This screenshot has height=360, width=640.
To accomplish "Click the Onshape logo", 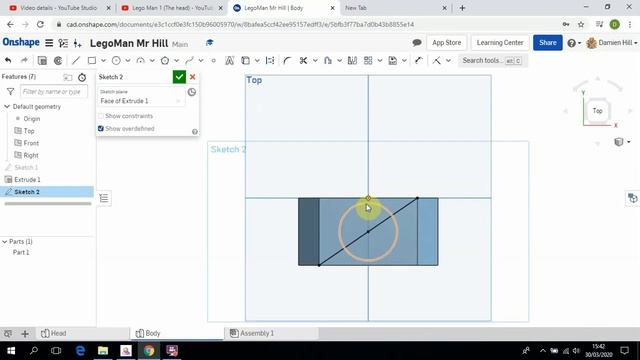I will (x=21, y=42).
